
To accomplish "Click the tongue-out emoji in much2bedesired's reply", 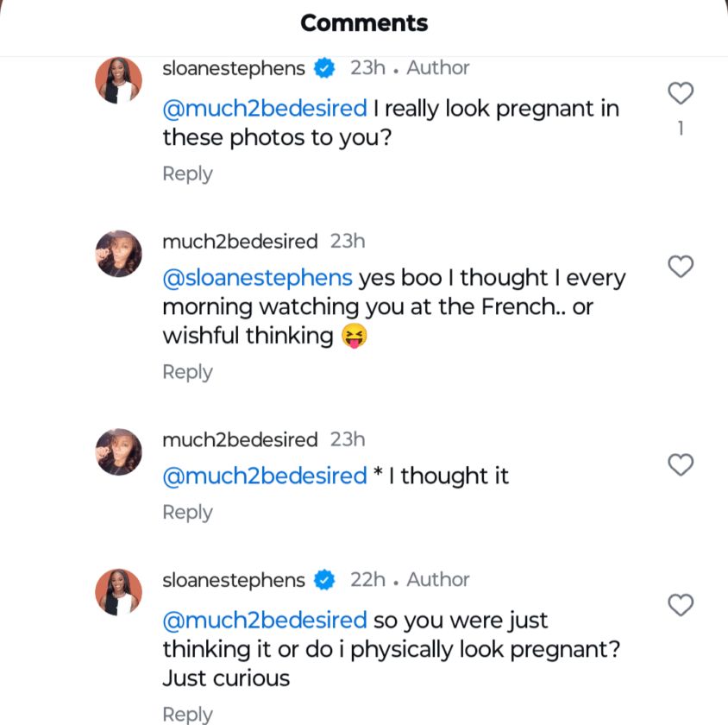I will [355, 335].
